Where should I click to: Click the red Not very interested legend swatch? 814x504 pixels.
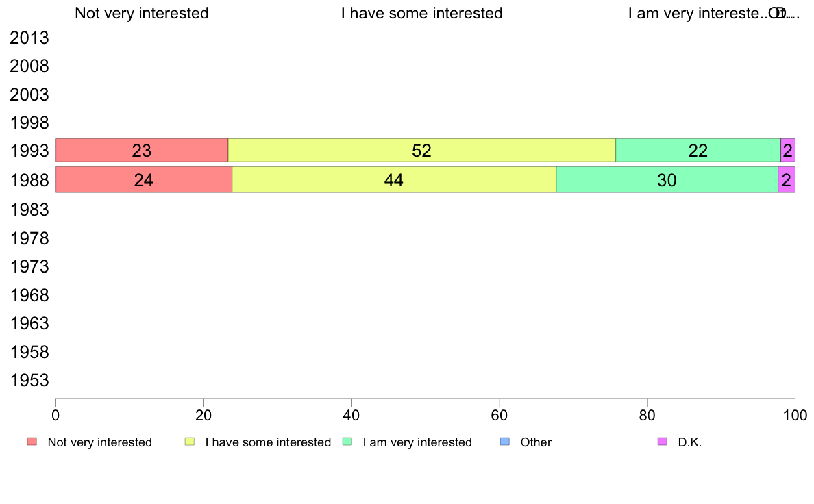coord(32,442)
